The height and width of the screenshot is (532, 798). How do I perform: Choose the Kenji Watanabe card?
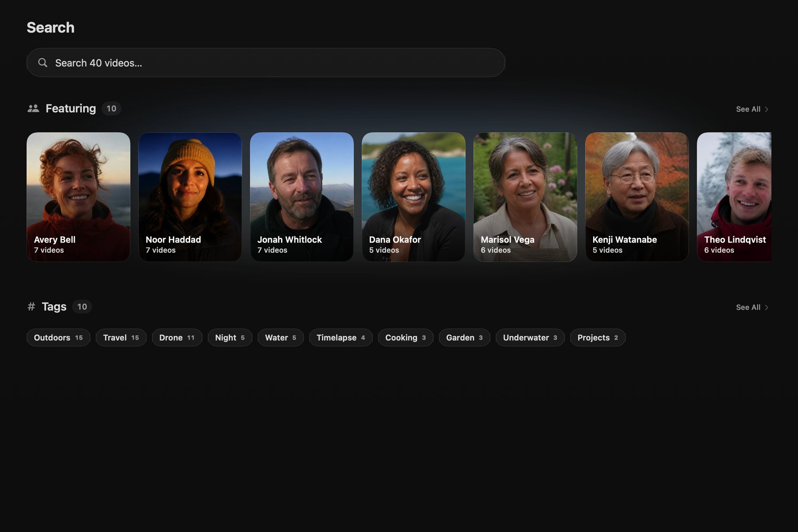tap(637, 197)
